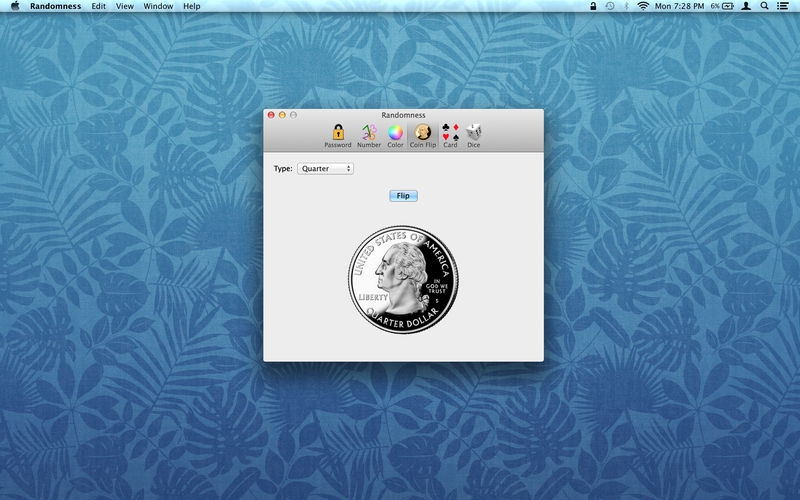Screen dimensions: 800x500
Task: Open the battery status at 6%
Action: coord(722,6)
